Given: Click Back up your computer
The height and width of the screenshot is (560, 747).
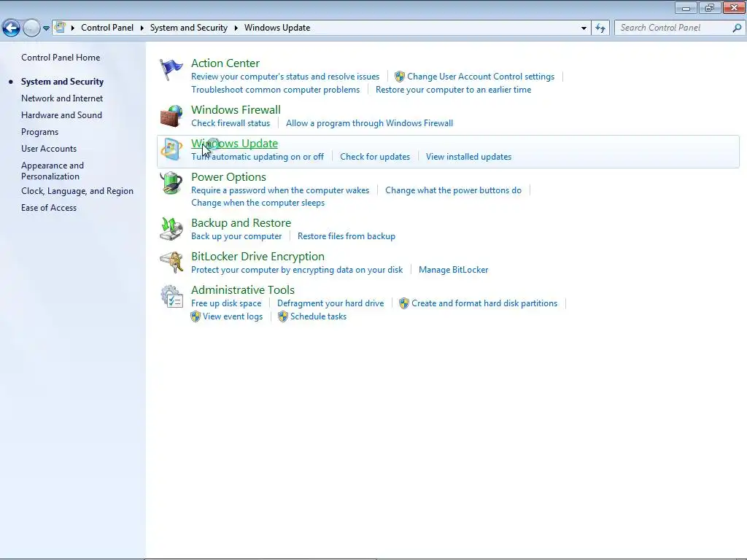Looking at the screenshot, I should pyautogui.click(x=236, y=236).
